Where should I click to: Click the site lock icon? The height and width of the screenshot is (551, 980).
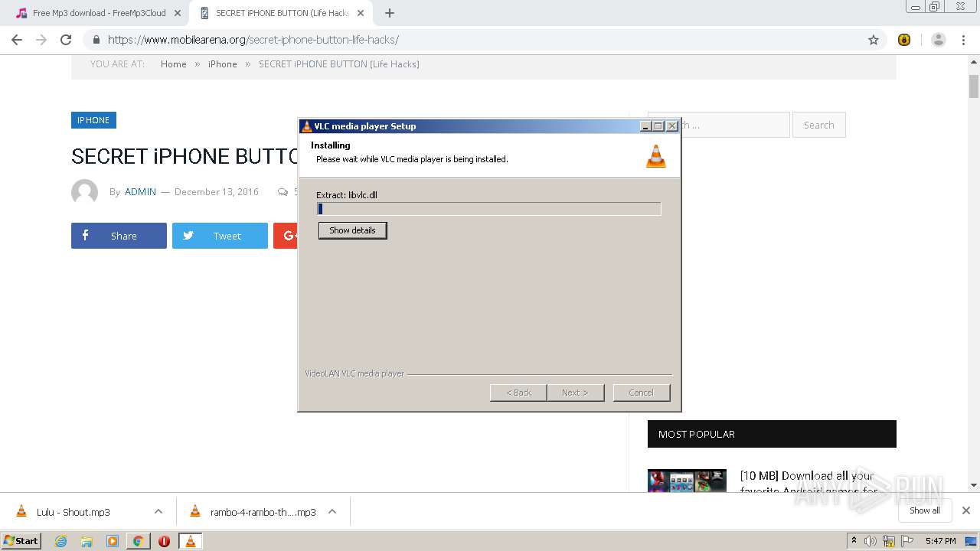tap(96, 40)
